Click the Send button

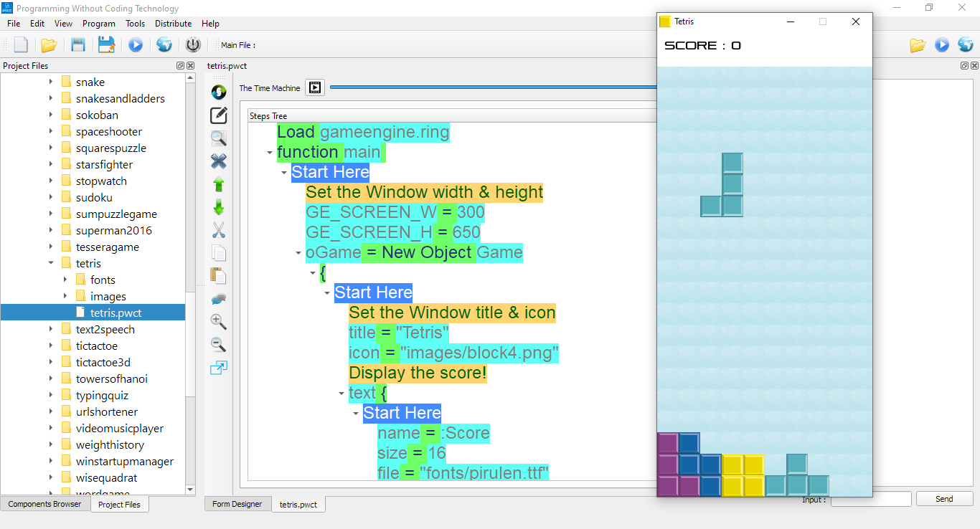944,499
